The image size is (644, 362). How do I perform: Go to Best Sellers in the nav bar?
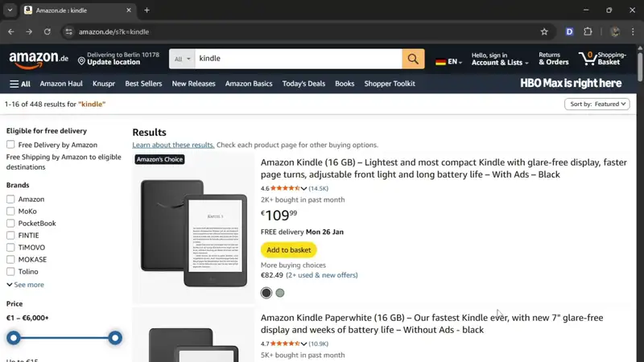tap(143, 84)
